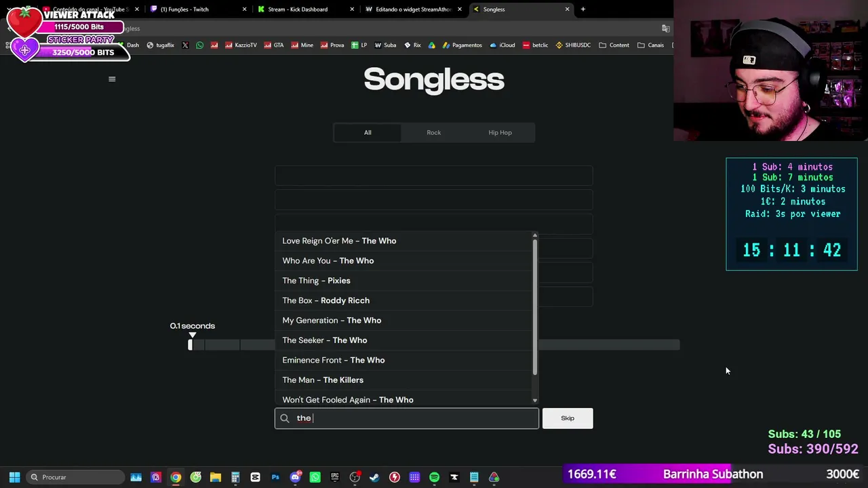Choose My Generation - The Who
Image resolution: width=868 pixels, height=488 pixels.
[x=403, y=321]
